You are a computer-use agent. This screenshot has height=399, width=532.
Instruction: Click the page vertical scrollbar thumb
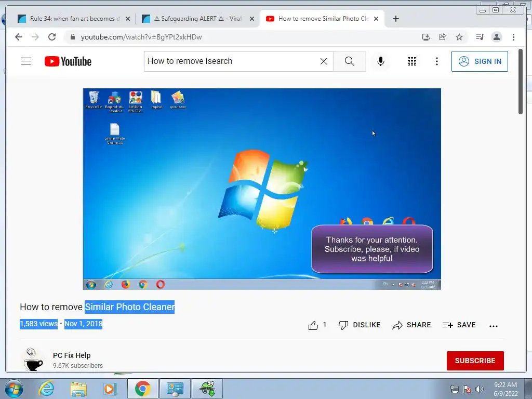[521, 82]
